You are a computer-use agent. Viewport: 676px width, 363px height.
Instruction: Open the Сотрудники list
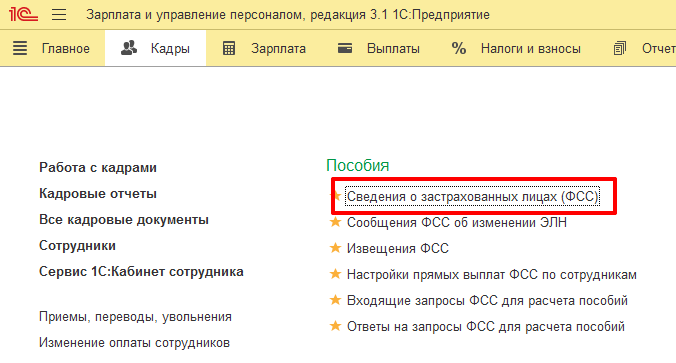78,245
